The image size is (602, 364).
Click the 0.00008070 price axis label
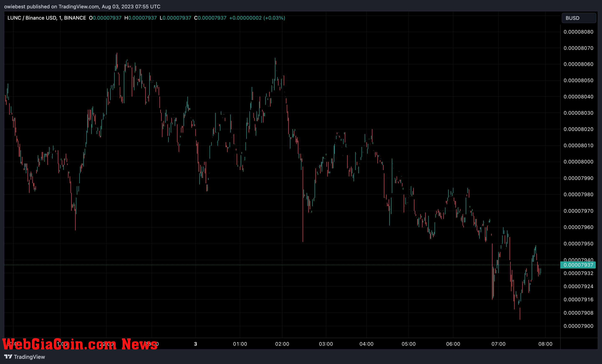(578, 48)
